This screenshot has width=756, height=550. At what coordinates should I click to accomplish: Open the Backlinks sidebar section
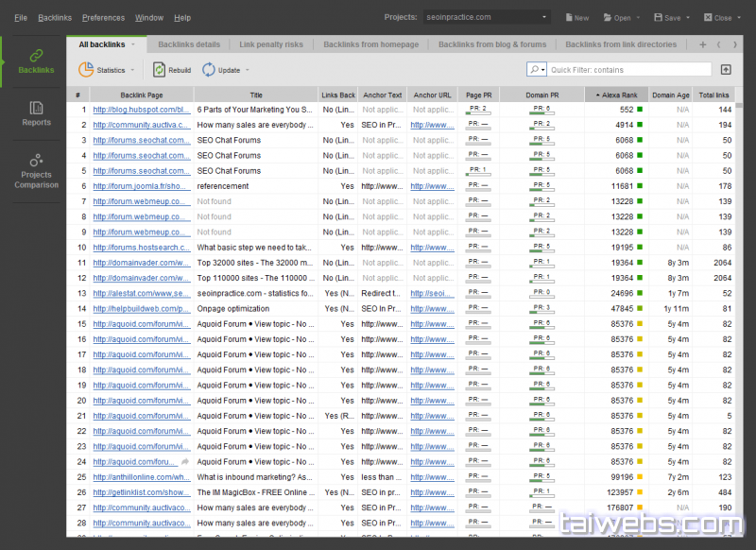pos(36,61)
